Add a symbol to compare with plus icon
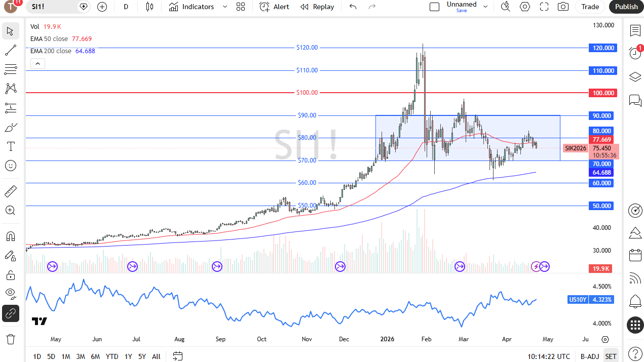Viewport: 644px width, 362px height. point(102,7)
